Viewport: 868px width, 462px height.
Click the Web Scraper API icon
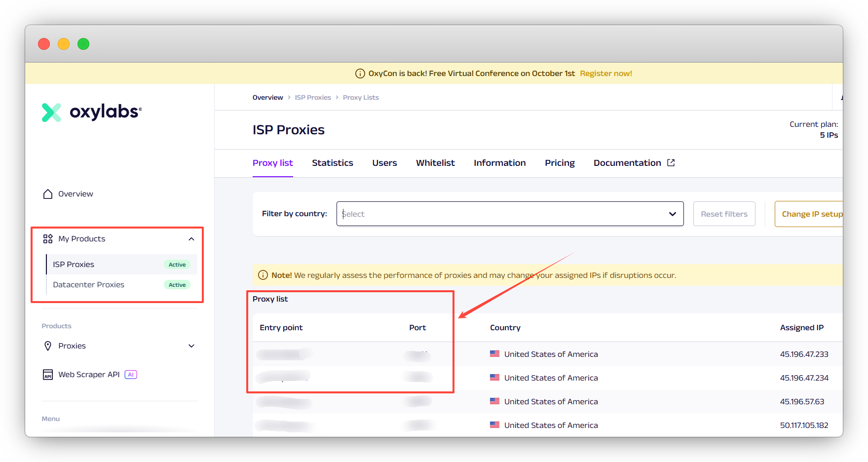coord(48,375)
